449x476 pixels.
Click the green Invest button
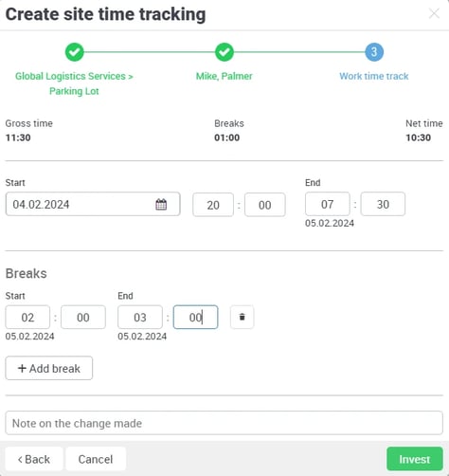coord(415,459)
